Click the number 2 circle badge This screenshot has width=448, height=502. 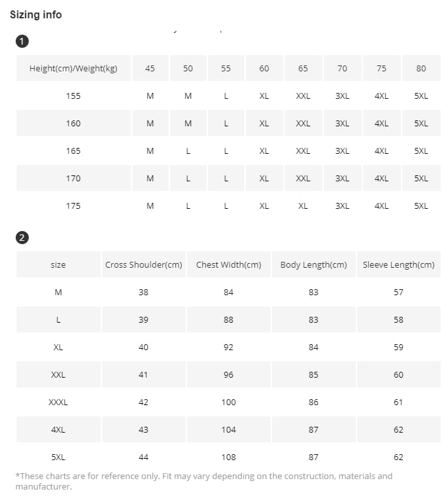coord(22,238)
